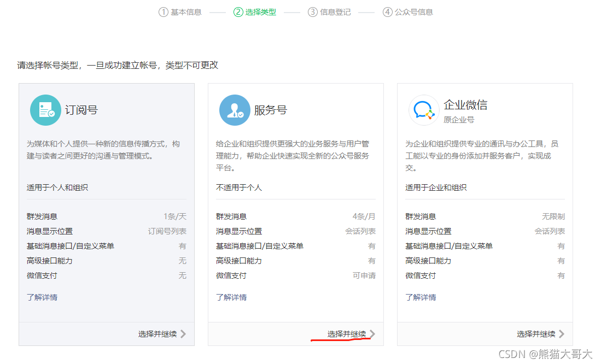Open 了解详情 link in 服务号 card
Viewport: 601px width, 364px height.
pyautogui.click(x=231, y=297)
